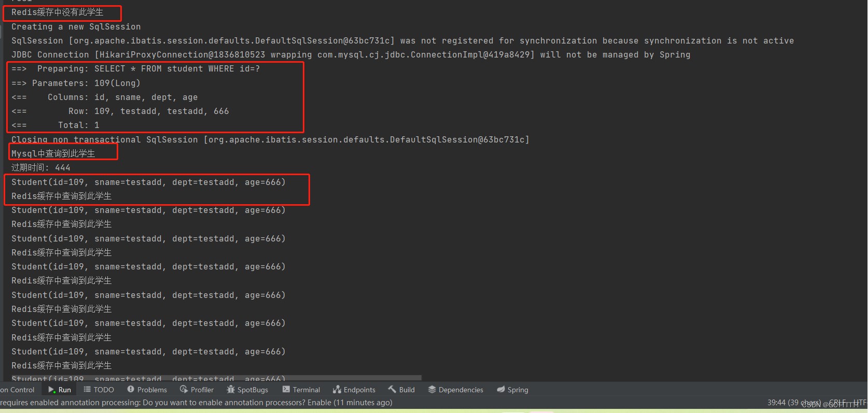Open the Version Control tab
Viewport: 868px width, 413px height.
(18, 390)
